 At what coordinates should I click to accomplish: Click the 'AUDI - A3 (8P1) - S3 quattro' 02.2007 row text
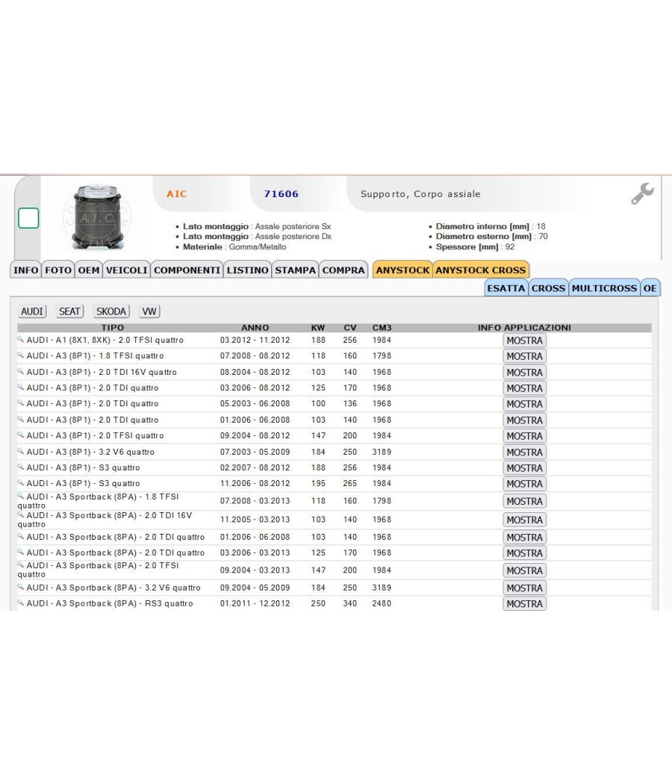(x=83, y=467)
